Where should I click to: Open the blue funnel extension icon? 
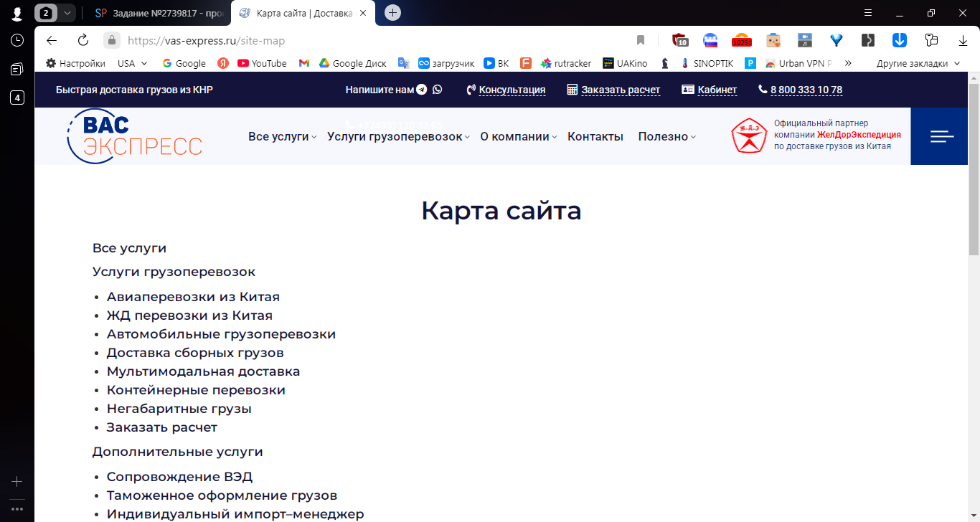(836, 40)
